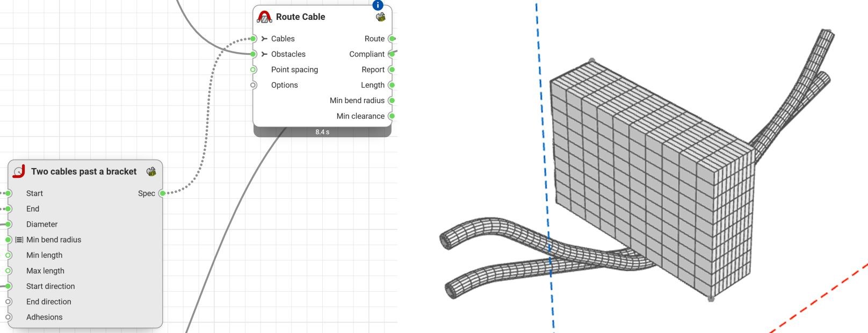Screen dimensions: 868x333
Task: Click the Adhesions label
Action: pos(45,317)
